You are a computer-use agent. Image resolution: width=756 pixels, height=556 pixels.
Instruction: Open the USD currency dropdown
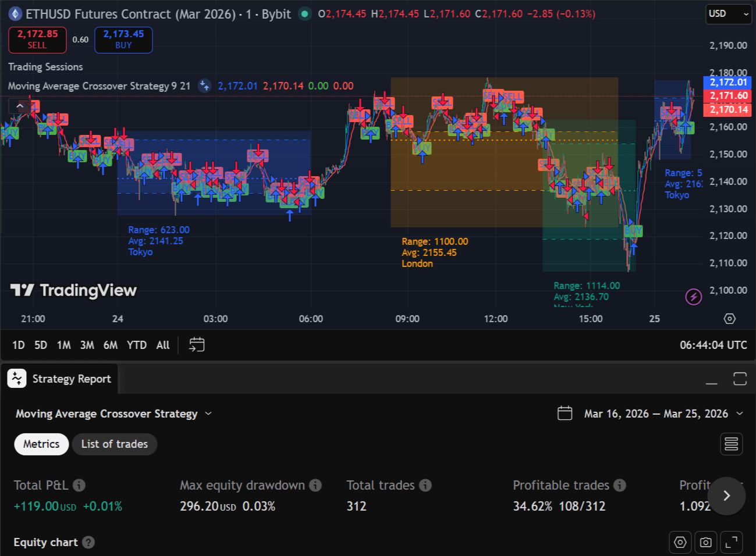pos(728,14)
